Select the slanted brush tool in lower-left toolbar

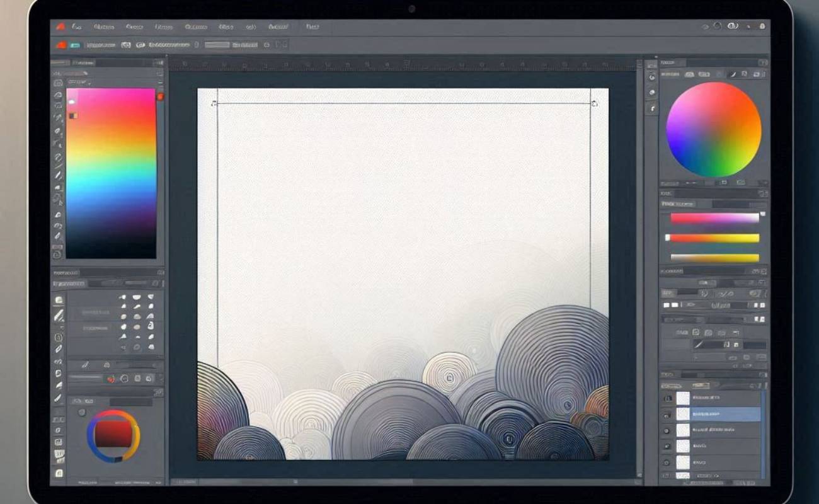(x=59, y=315)
